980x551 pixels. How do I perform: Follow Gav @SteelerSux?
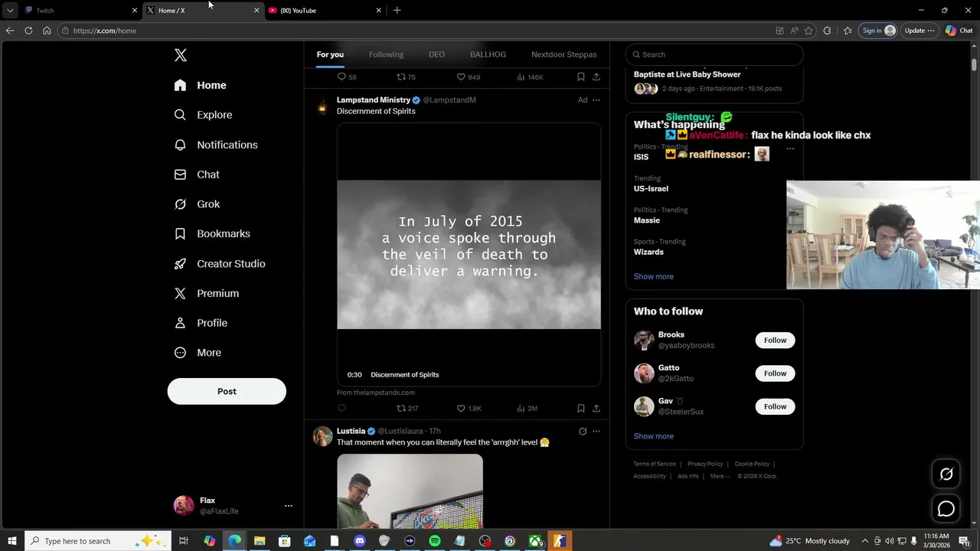coord(775,406)
